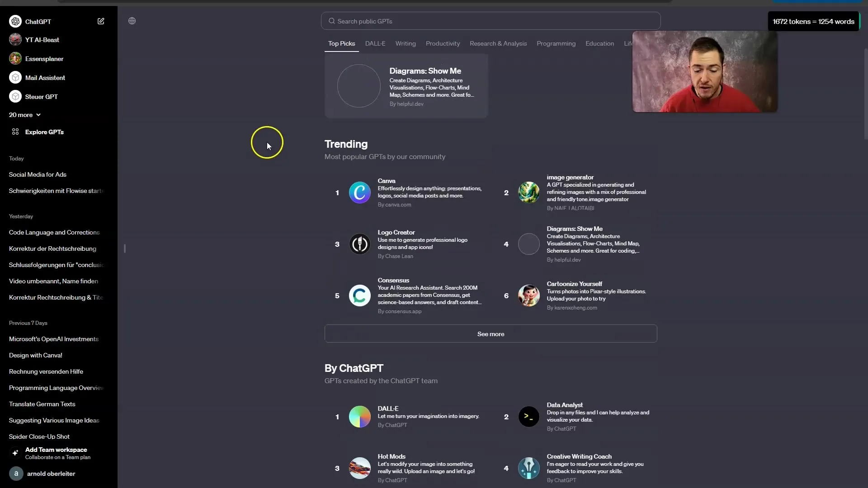Switch to the Productivity tab
The image size is (868, 488).
[443, 43]
